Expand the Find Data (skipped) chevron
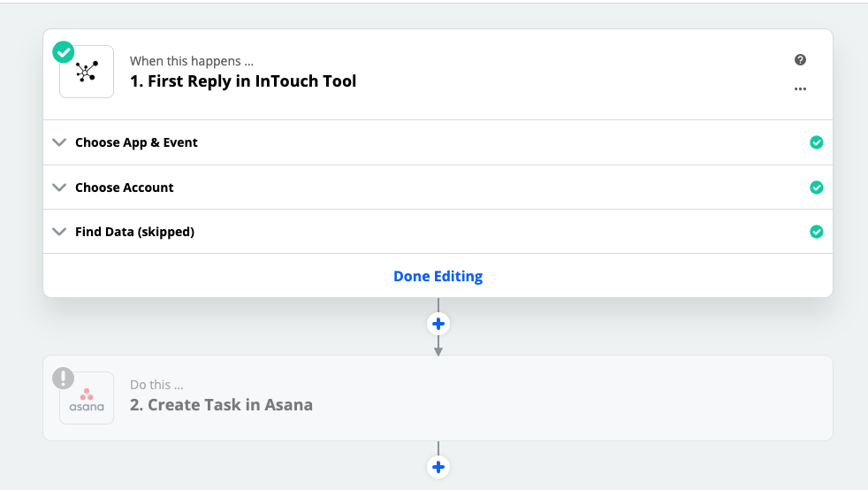The width and height of the screenshot is (868, 490). pyautogui.click(x=59, y=232)
